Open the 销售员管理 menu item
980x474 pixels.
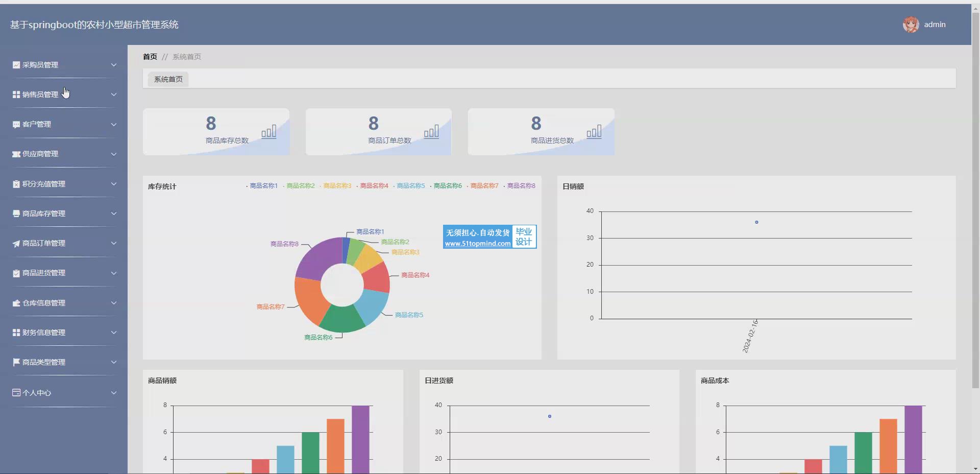(x=64, y=94)
